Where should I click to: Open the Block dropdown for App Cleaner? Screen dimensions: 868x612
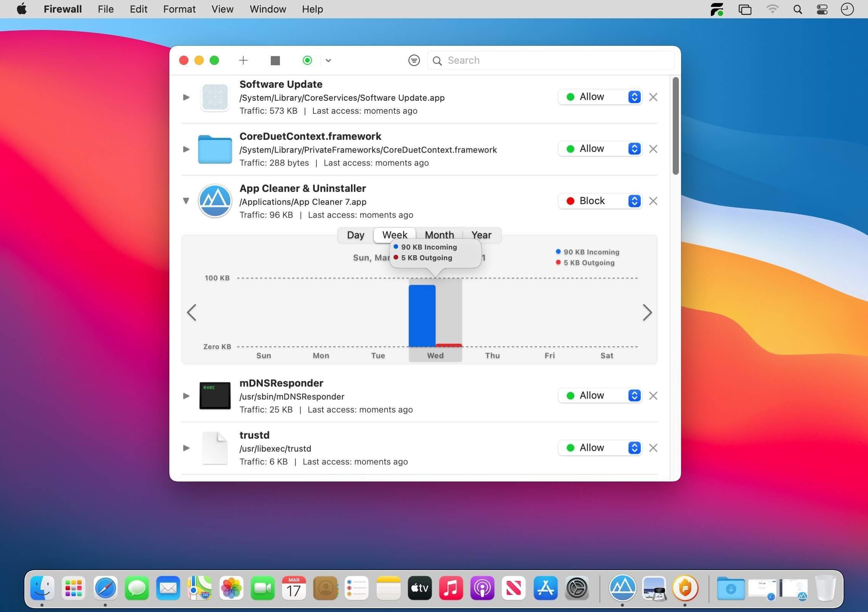(x=600, y=201)
